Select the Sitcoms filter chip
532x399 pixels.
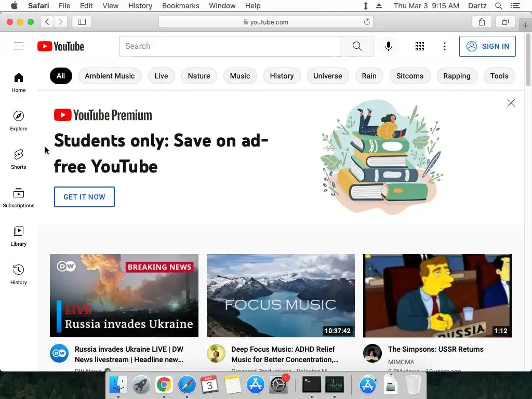coord(410,76)
